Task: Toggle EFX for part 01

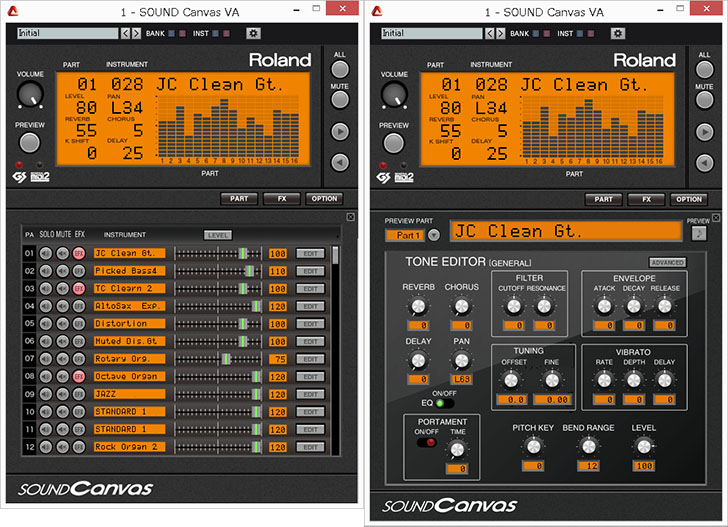Action: pos(79,254)
